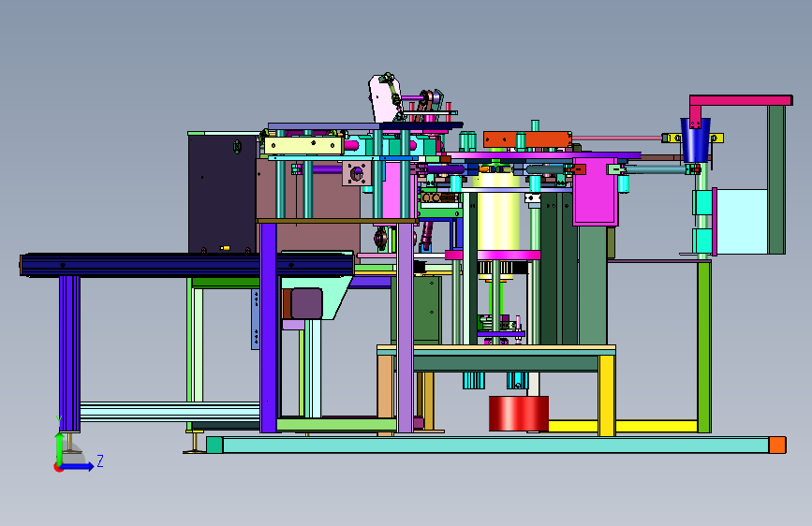Select the orange plate on top of the turntable
812x526 pixels.
[527, 139]
